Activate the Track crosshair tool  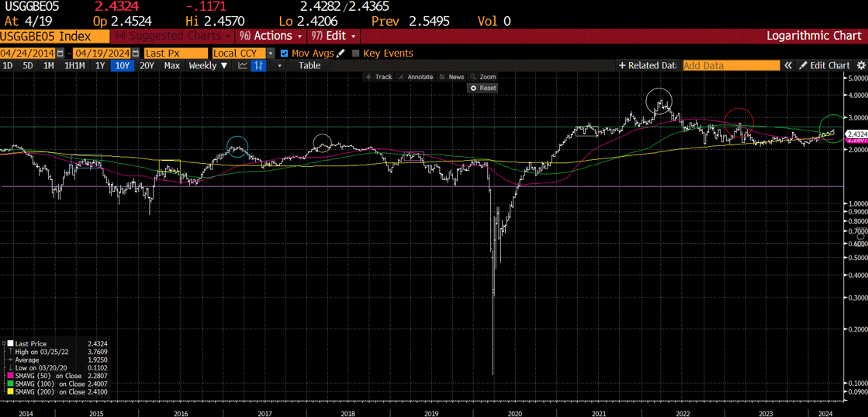379,77
